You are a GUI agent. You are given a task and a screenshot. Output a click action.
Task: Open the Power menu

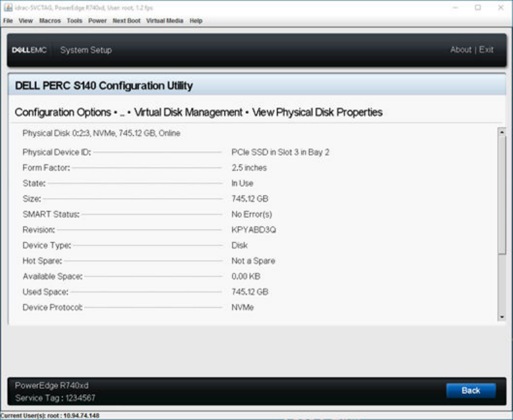(x=97, y=21)
